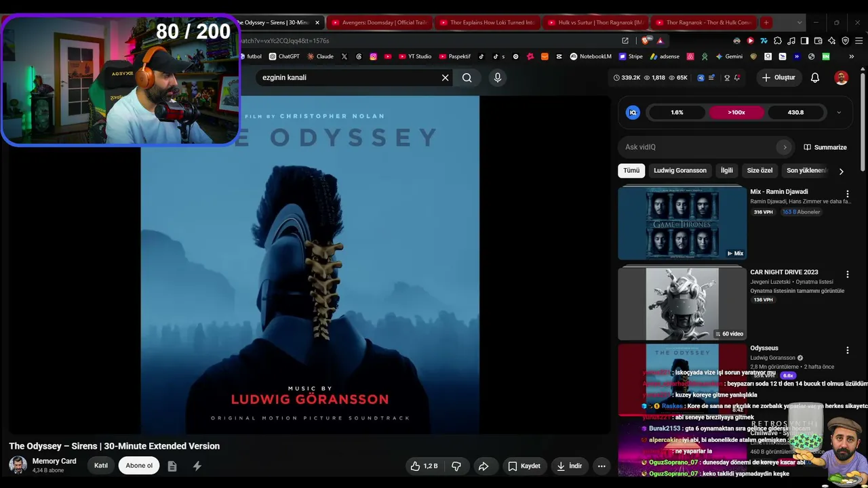This screenshot has width=868, height=488.
Task: Open the adsense bookmark
Action: (665, 57)
